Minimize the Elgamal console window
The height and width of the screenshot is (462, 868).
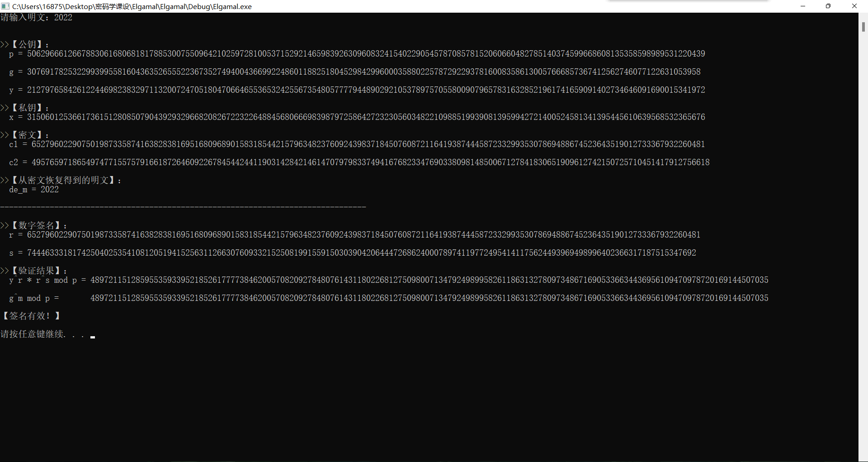803,6
